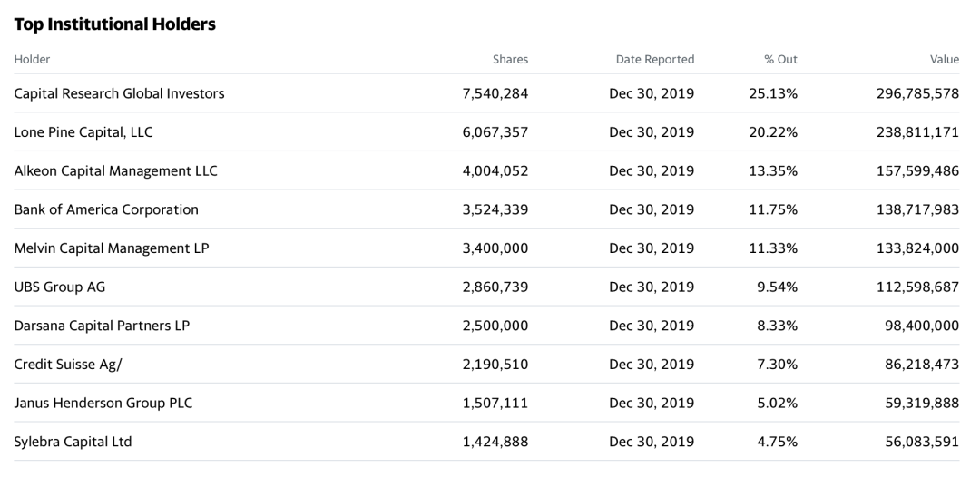Select Bank of America Corporation holder
Screen dimensions: 980x477
pyautogui.click(x=106, y=209)
